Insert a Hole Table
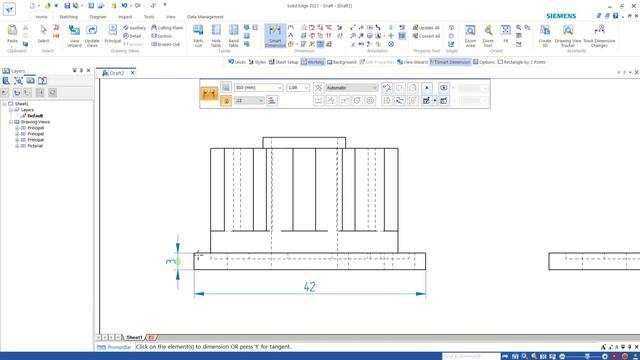This screenshot has width=640, height=360. click(x=216, y=36)
